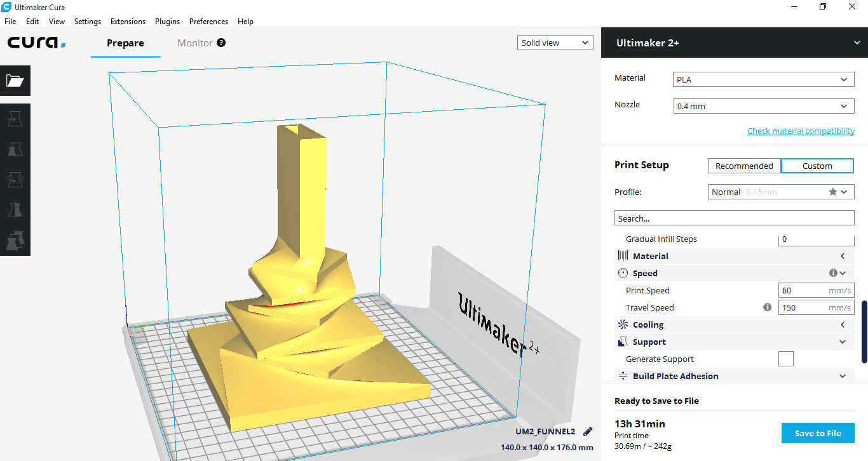The height and width of the screenshot is (461, 868).
Task: Enable the Generate Support checkbox
Action: pos(786,359)
